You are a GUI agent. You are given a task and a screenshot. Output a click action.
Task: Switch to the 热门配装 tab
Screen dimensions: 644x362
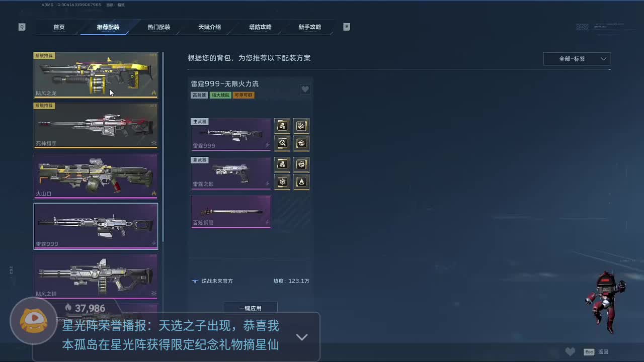coord(159,27)
